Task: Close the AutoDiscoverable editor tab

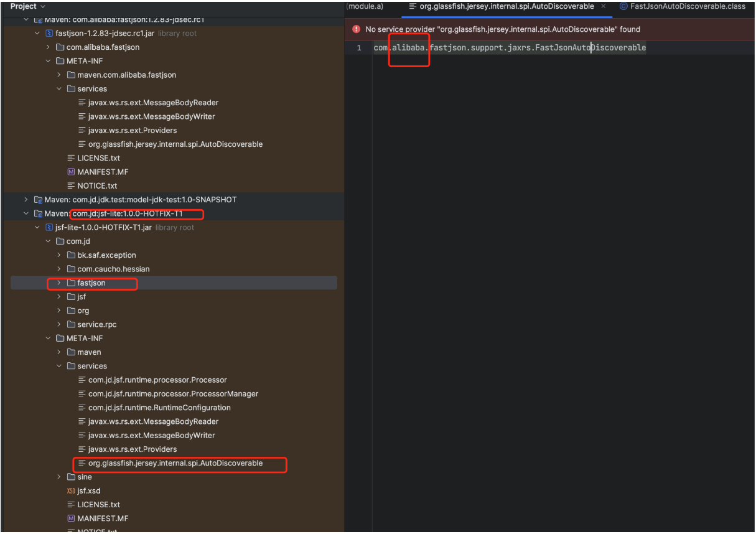Action: click(x=604, y=6)
